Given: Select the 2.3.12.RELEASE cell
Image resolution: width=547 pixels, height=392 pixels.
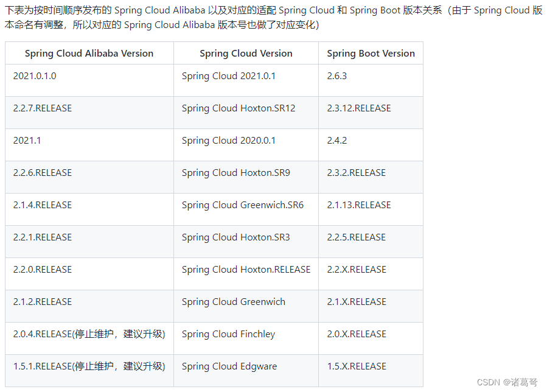Looking at the screenshot, I should tap(371, 113).
